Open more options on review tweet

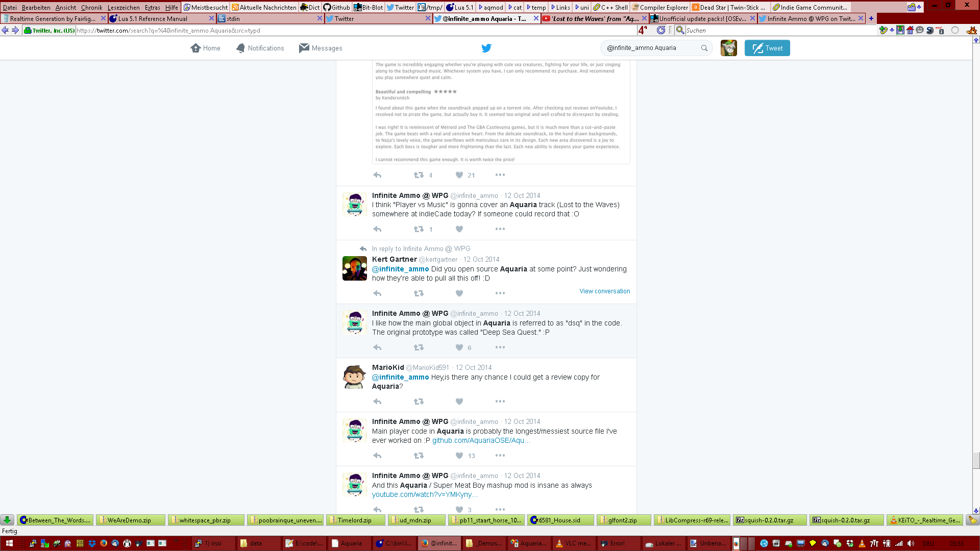point(500,175)
